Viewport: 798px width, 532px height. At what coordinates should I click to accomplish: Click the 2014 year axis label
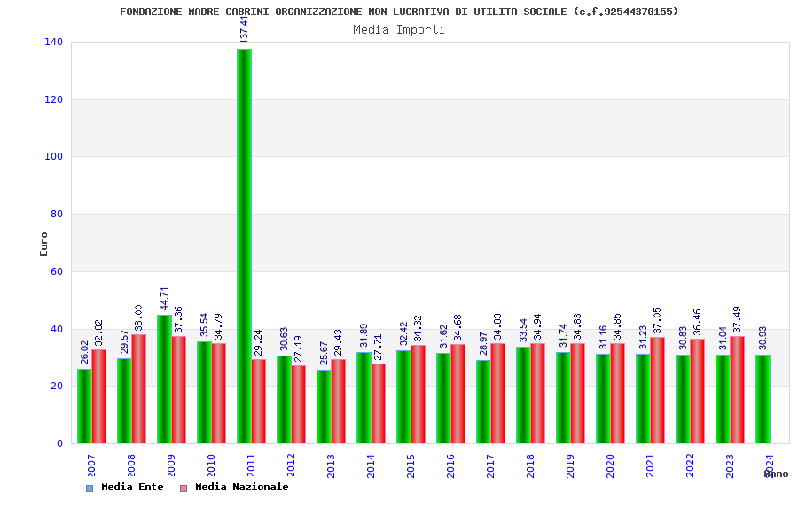tap(371, 465)
